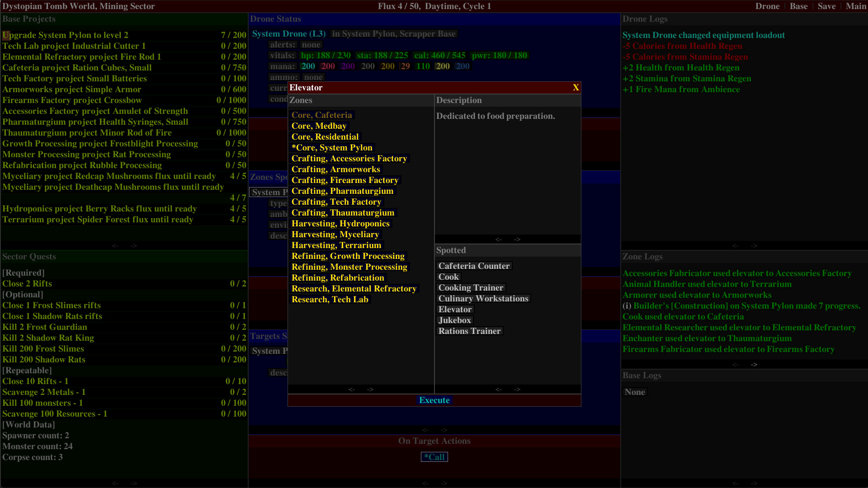The image size is (868, 488).
Task: Click the *Call action button
Action: click(434, 457)
